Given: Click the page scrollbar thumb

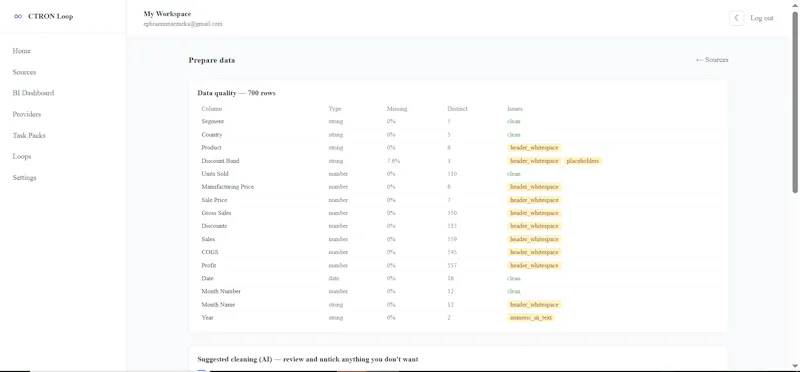Looking at the screenshot, I should point(794,102).
